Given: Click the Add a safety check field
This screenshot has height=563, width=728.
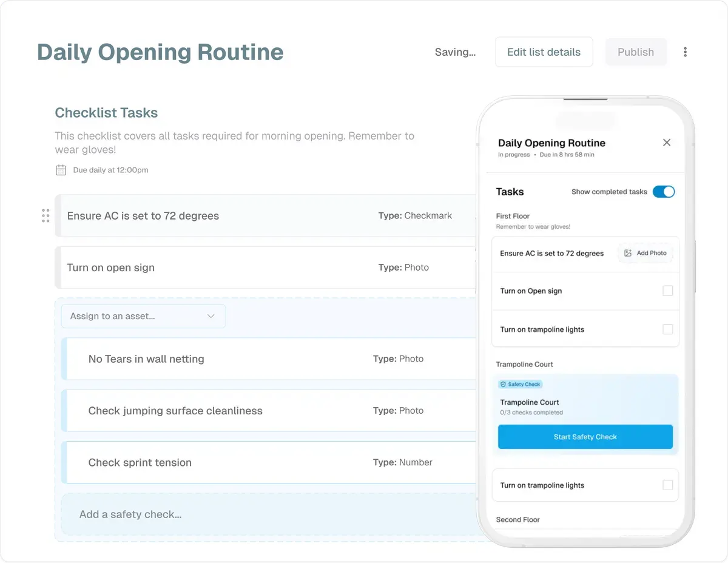Looking at the screenshot, I should pyautogui.click(x=267, y=514).
